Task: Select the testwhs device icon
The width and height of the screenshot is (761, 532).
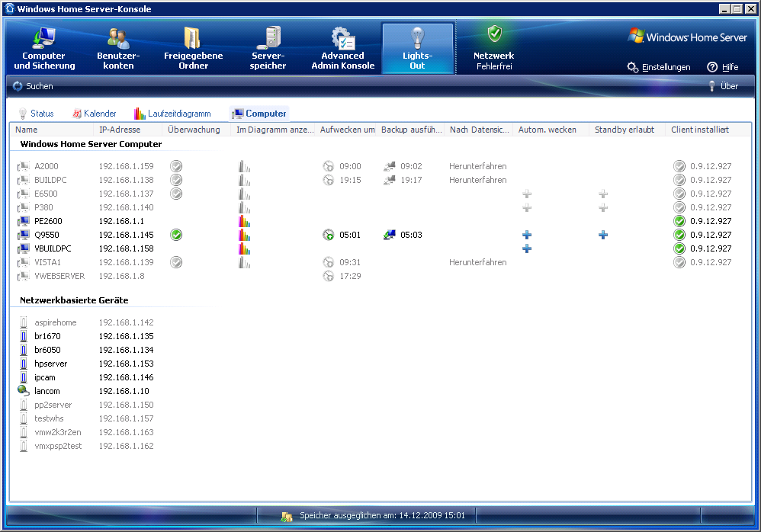Action: click(x=24, y=418)
